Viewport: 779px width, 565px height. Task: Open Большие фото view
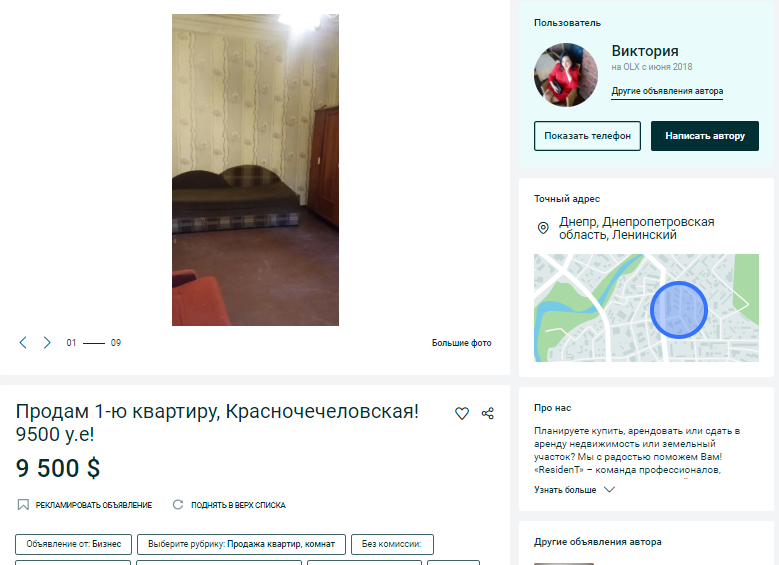pos(462,343)
